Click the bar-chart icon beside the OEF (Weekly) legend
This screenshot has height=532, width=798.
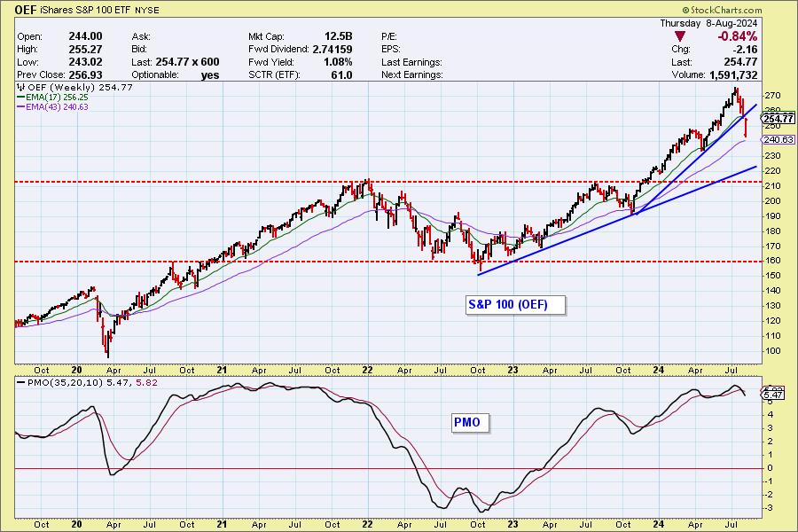pos(21,87)
